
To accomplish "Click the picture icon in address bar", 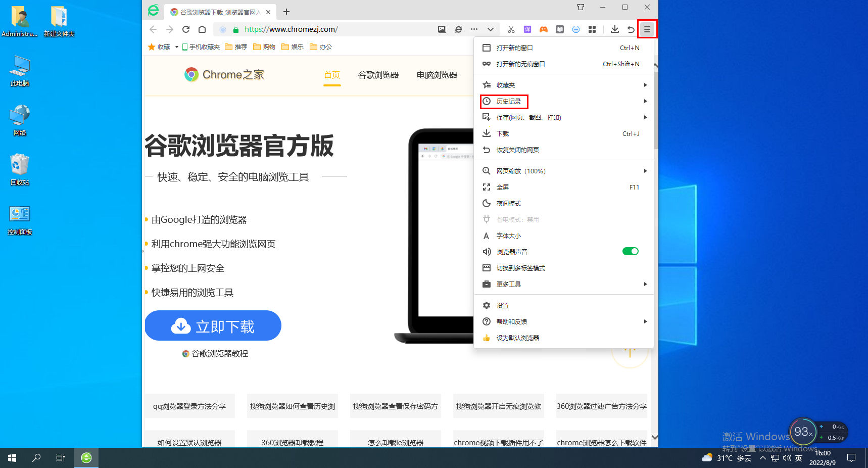I will (442, 29).
